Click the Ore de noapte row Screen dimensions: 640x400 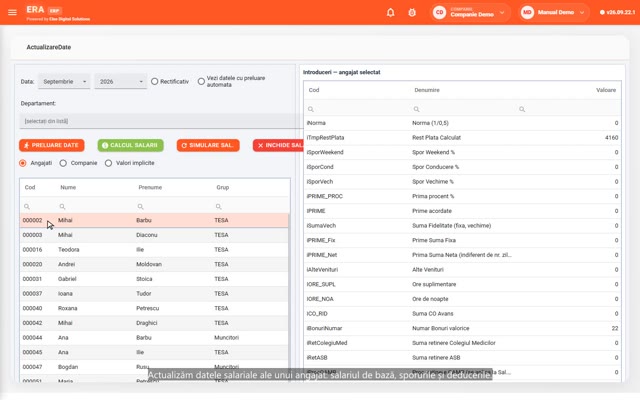click(x=462, y=299)
